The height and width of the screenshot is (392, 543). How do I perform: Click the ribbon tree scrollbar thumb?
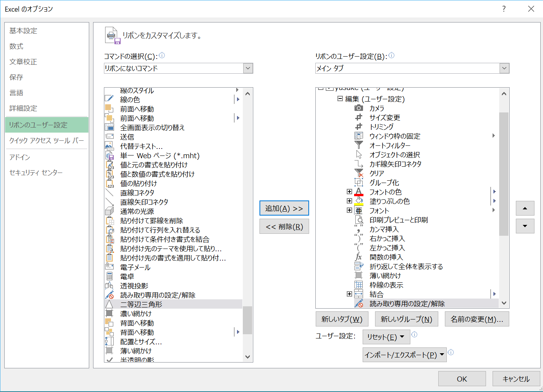504,174
